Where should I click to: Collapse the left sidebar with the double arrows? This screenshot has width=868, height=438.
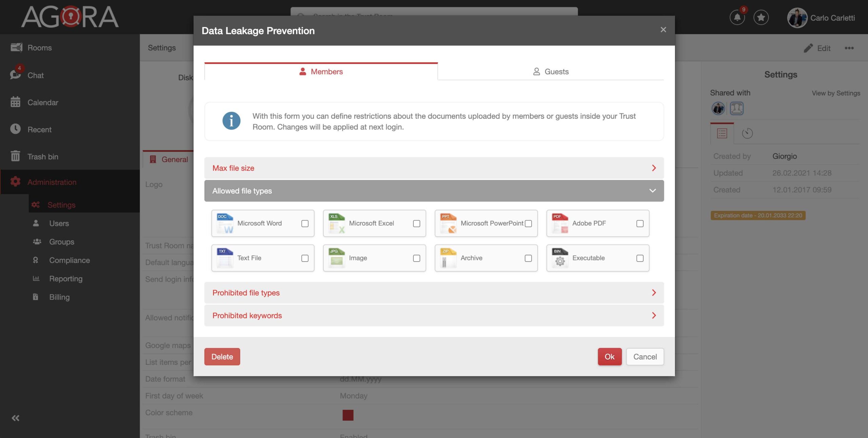point(15,418)
